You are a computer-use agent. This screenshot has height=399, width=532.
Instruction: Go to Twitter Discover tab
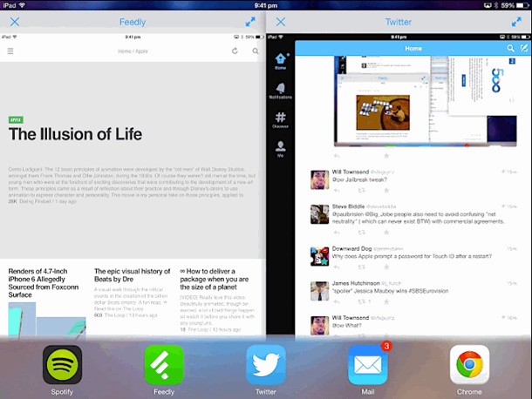click(280, 119)
